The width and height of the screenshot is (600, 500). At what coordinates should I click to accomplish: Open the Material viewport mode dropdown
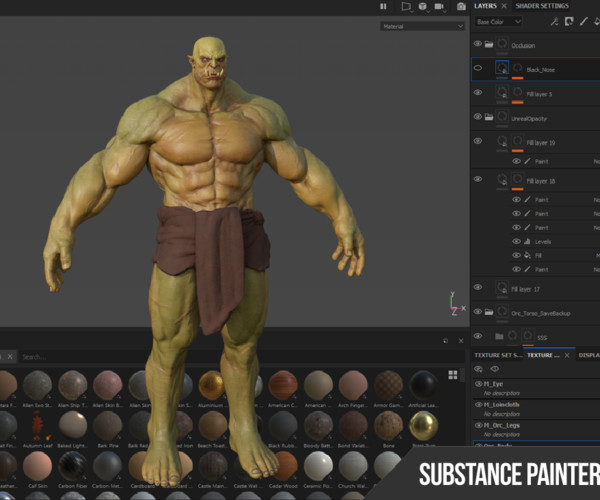coord(422,26)
